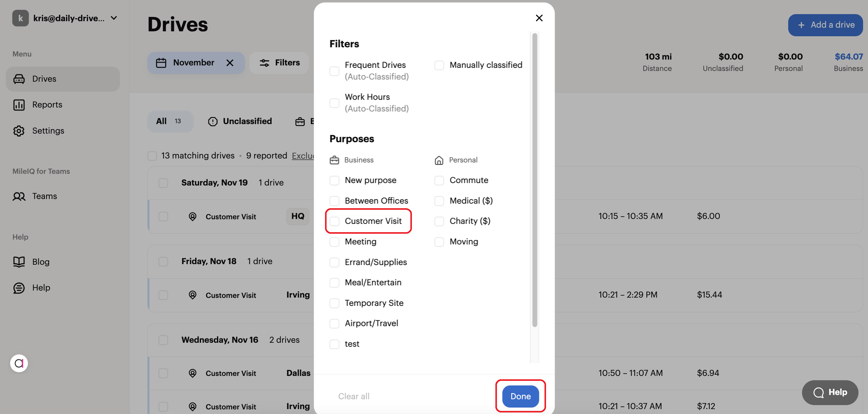The width and height of the screenshot is (868, 414).
Task: Open Reports via the bar chart icon
Action: point(19,104)
